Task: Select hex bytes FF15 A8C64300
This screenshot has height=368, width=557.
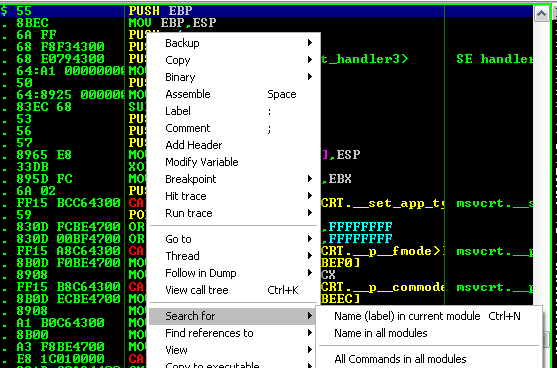Action: [69, 251]
